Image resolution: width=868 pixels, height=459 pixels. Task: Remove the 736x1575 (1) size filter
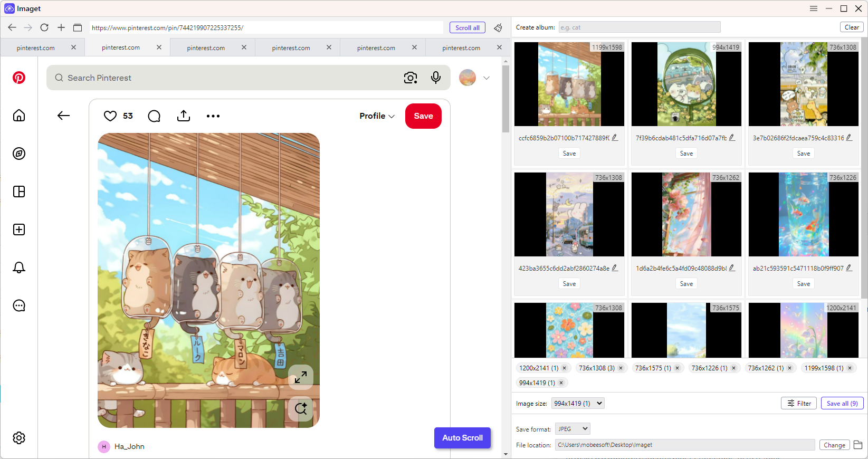(x=678, y=368)
